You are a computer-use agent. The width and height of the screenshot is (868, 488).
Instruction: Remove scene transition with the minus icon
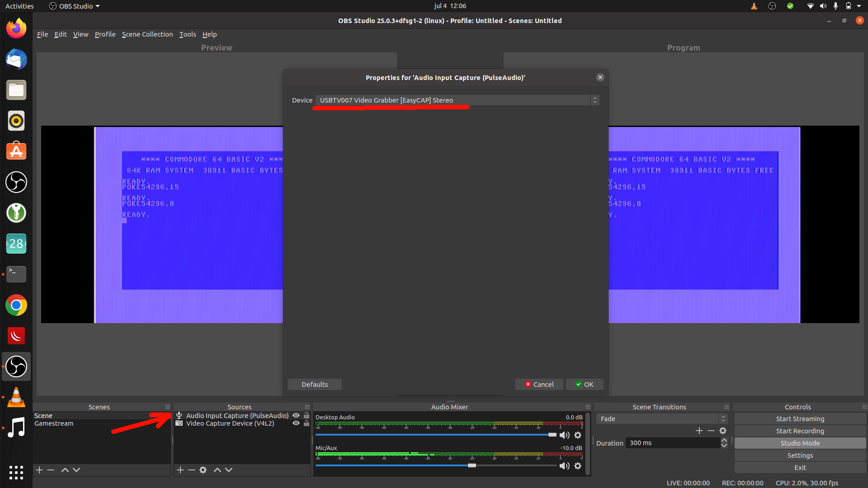(x=711, y=431)
